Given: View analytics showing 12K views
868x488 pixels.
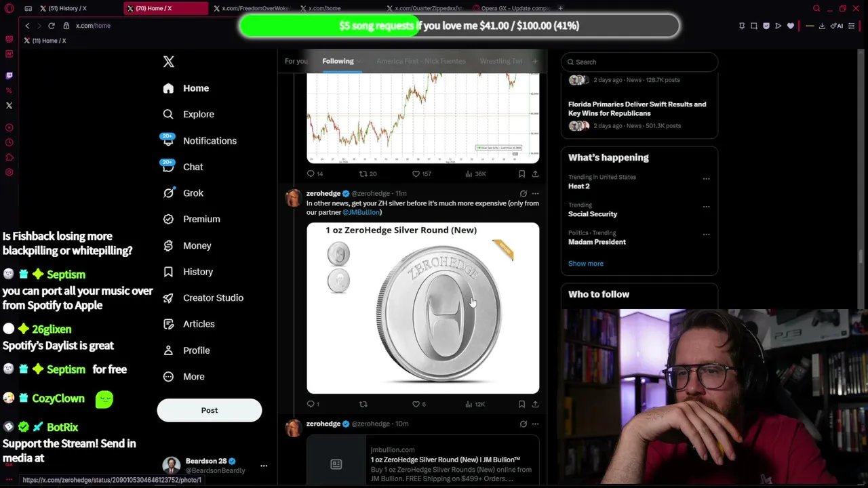Looking at the screenshot, I should [475, 404].
